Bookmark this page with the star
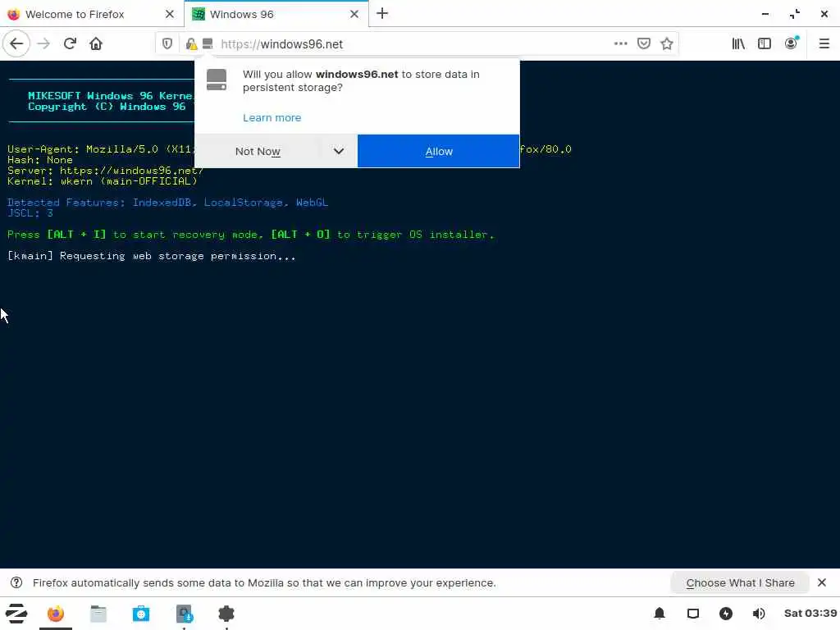The image size is (840, 630). [666, 44]
